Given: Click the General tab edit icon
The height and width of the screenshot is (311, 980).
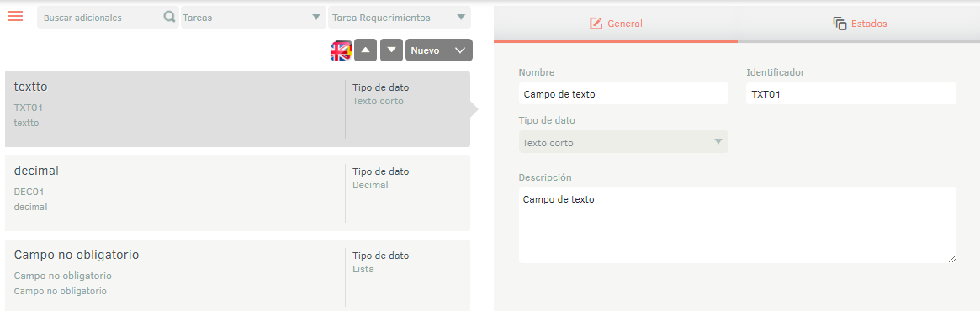Looking at the screenshot, I should [x=596, y=24].
